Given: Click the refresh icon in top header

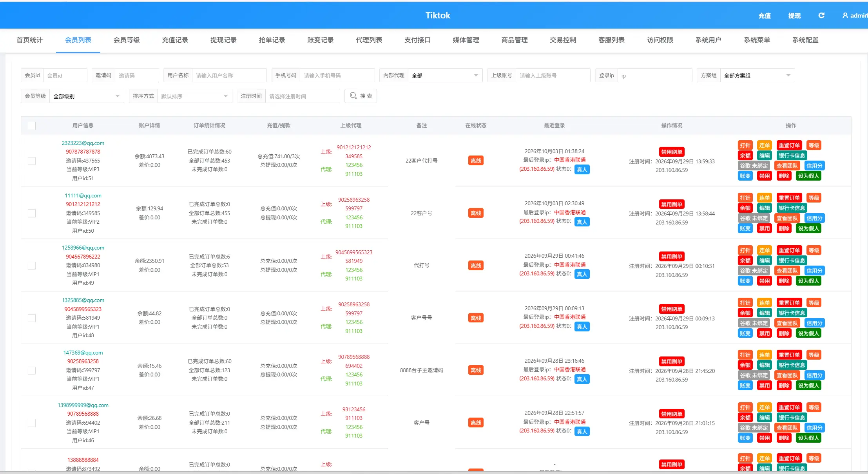Looking at the screenshot, I should click(x=821, y=15).
